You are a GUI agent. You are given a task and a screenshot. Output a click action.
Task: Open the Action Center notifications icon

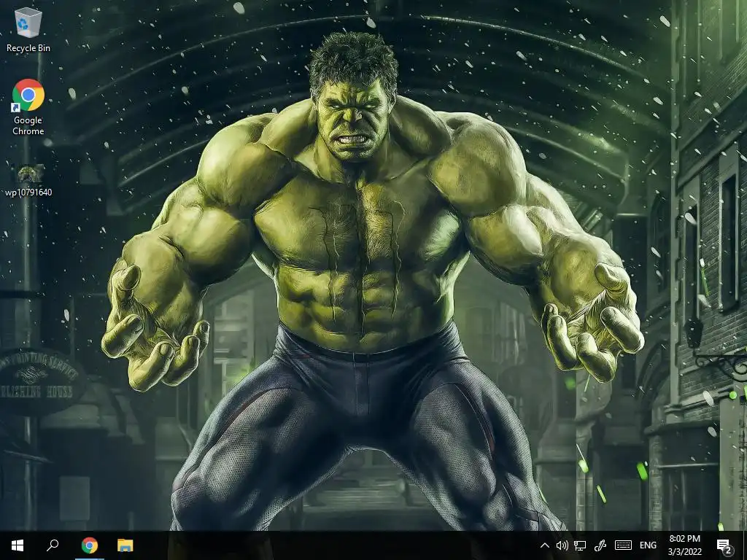click(x=724, y=546)
